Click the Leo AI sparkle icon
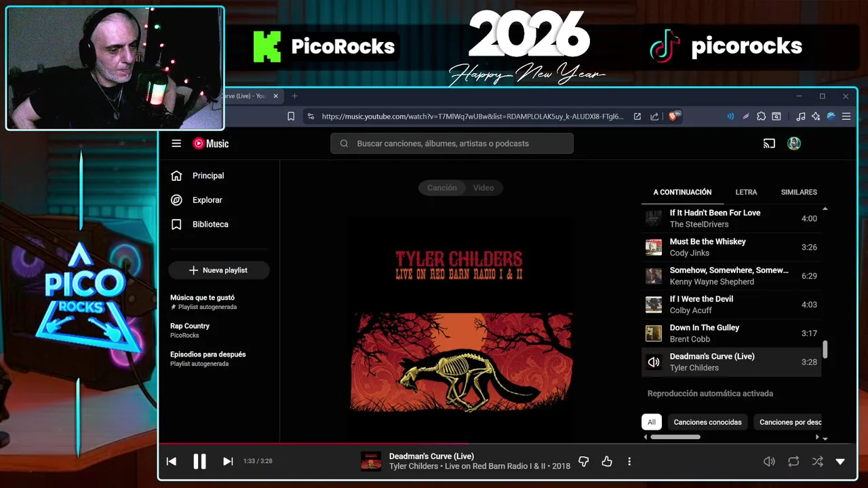 click(816, 117)
